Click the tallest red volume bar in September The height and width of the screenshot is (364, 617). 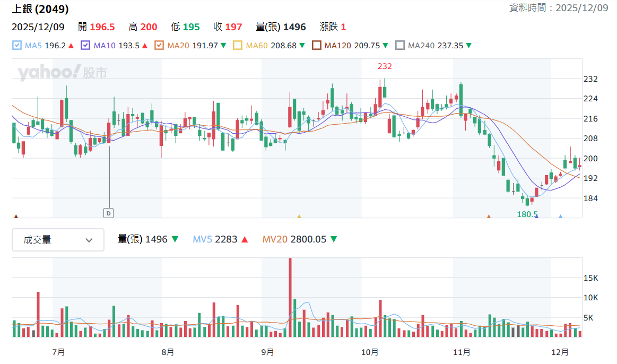(290, 298)
